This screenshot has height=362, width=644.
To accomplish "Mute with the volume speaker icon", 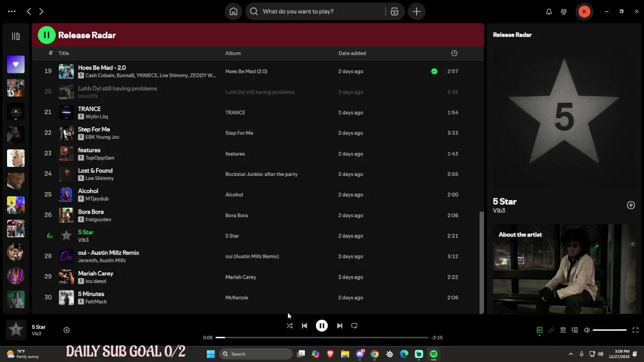I will (x=587, y=330).
